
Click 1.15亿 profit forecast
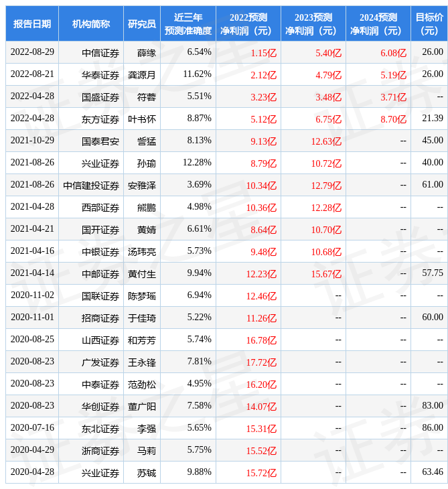(264, 53)
